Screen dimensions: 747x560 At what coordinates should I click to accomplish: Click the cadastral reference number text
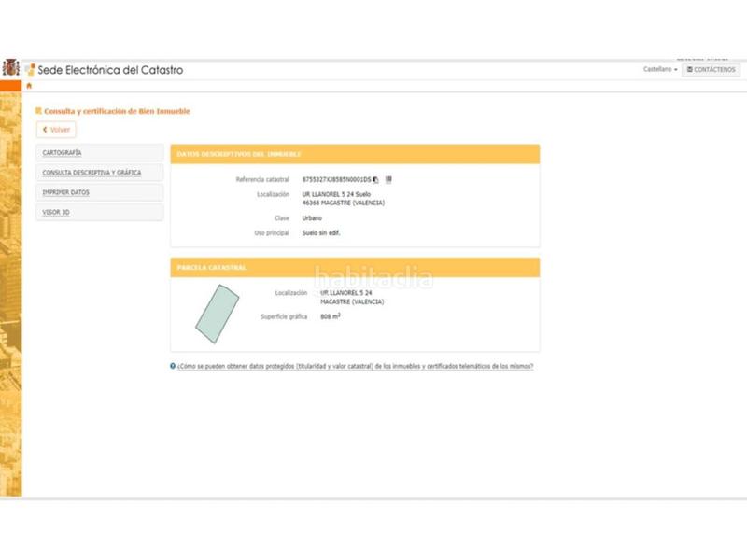point(336,179)
